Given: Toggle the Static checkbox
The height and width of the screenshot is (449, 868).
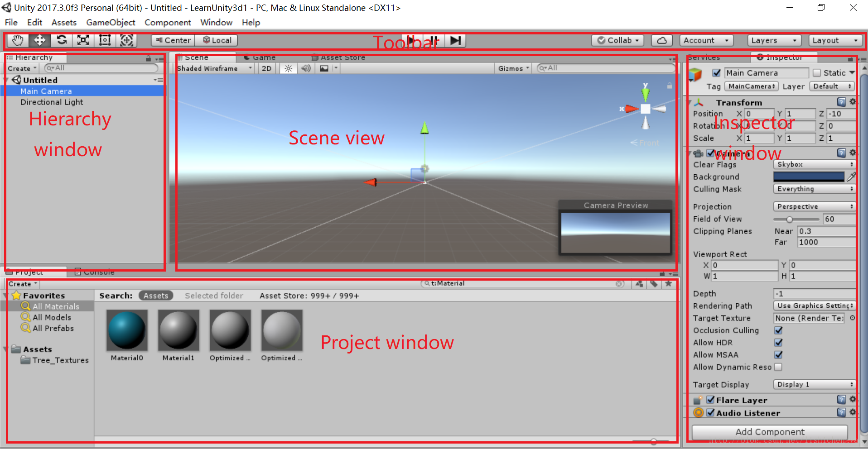Looking at the screenshot, I should pos(817,73).
